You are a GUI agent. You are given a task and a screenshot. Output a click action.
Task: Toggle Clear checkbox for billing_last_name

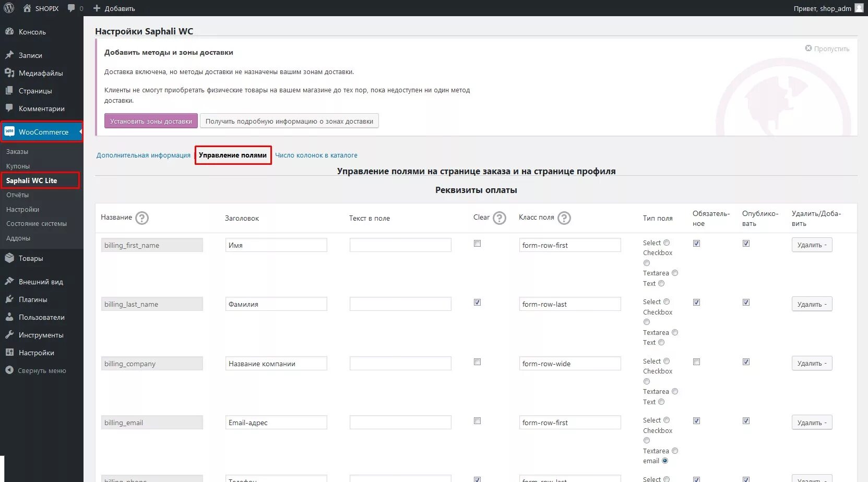click(477, 302)
